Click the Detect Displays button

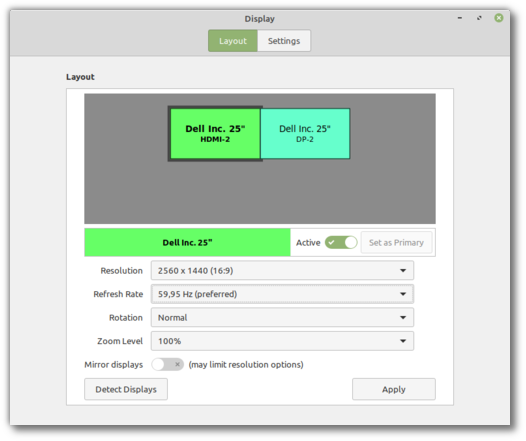(x=126, y=389)
